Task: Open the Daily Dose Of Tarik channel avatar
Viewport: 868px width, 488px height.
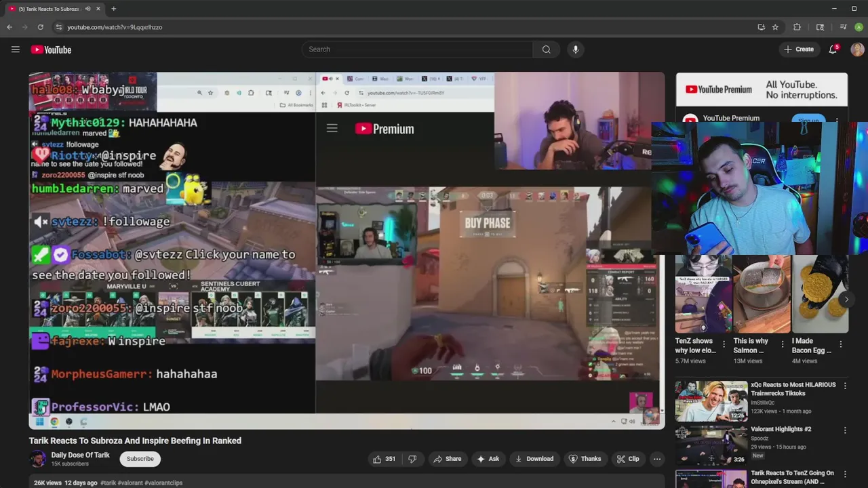Action: pos(37,459)
